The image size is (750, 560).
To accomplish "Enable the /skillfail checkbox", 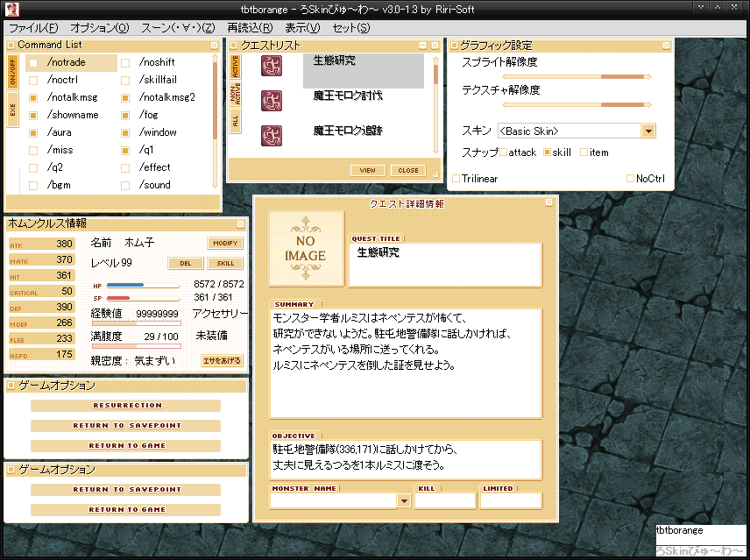I will pos(125,81).
